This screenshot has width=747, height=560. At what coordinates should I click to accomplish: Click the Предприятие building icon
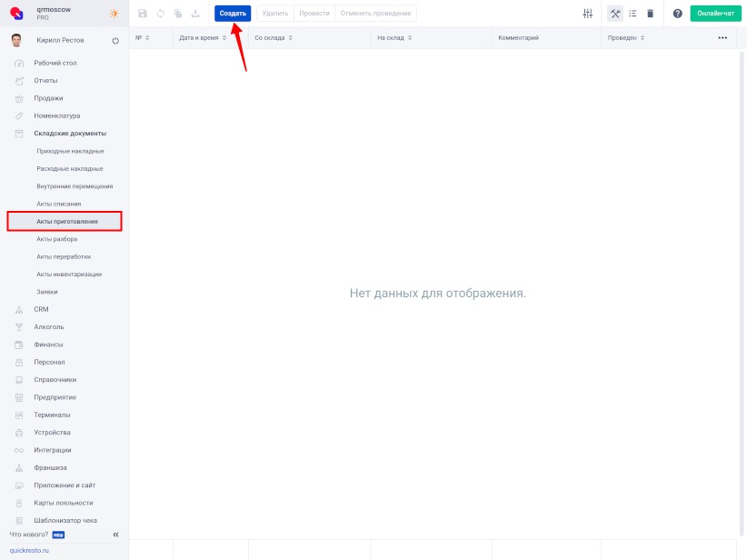click(x=19, y=397)
